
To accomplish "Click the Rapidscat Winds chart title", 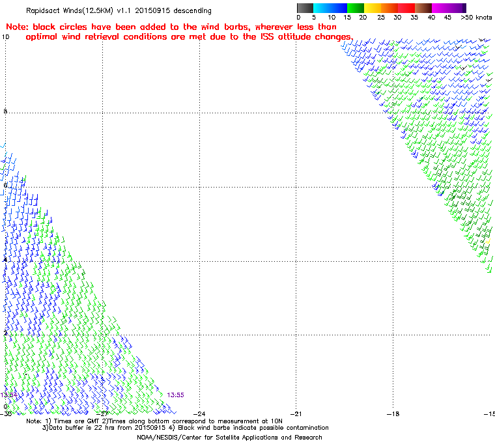I will point(119,10).
